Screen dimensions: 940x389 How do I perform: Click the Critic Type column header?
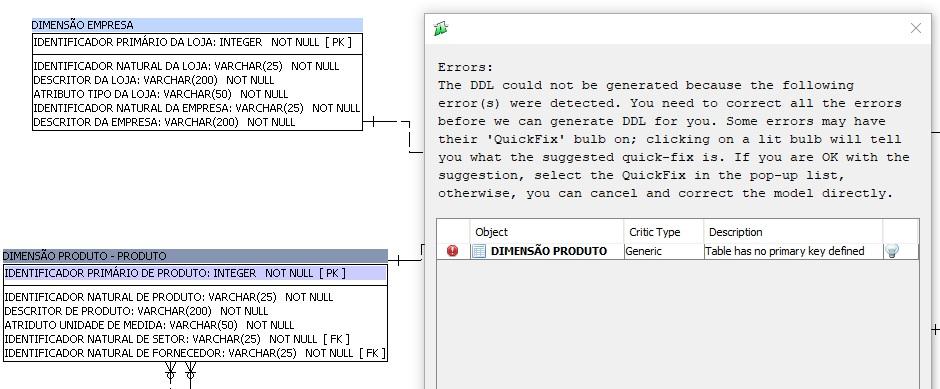(664, 232)
